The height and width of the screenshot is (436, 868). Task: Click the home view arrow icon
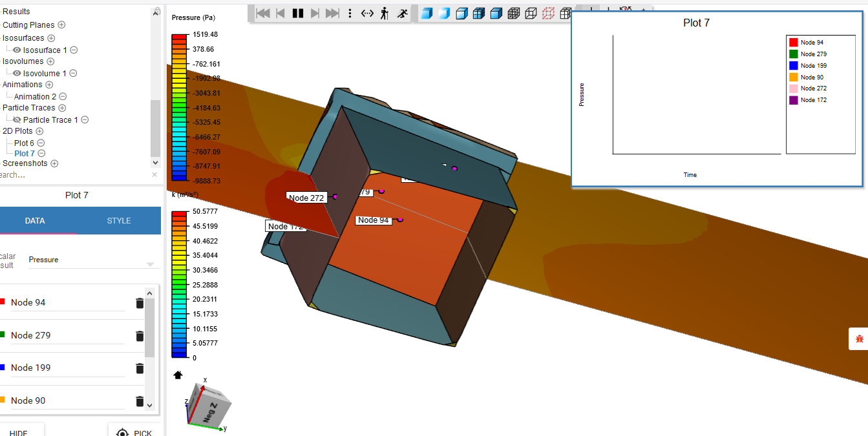(x=178, y=375)
